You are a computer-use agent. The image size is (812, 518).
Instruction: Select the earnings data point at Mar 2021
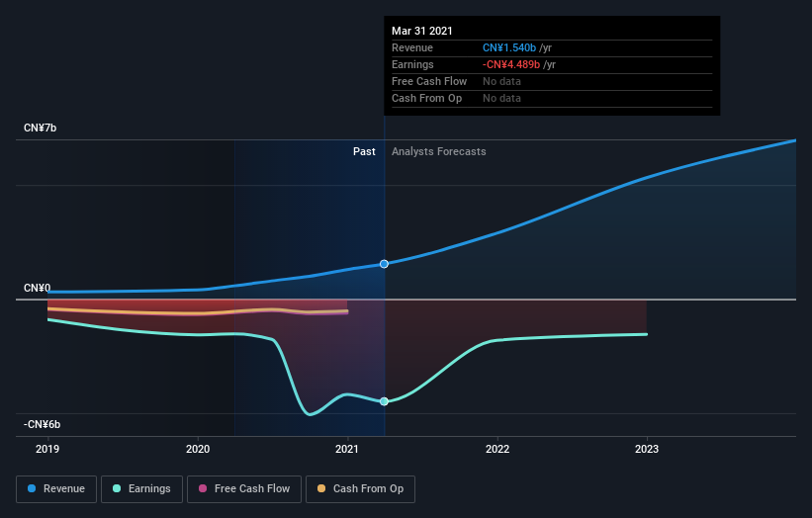coord(384,401)
